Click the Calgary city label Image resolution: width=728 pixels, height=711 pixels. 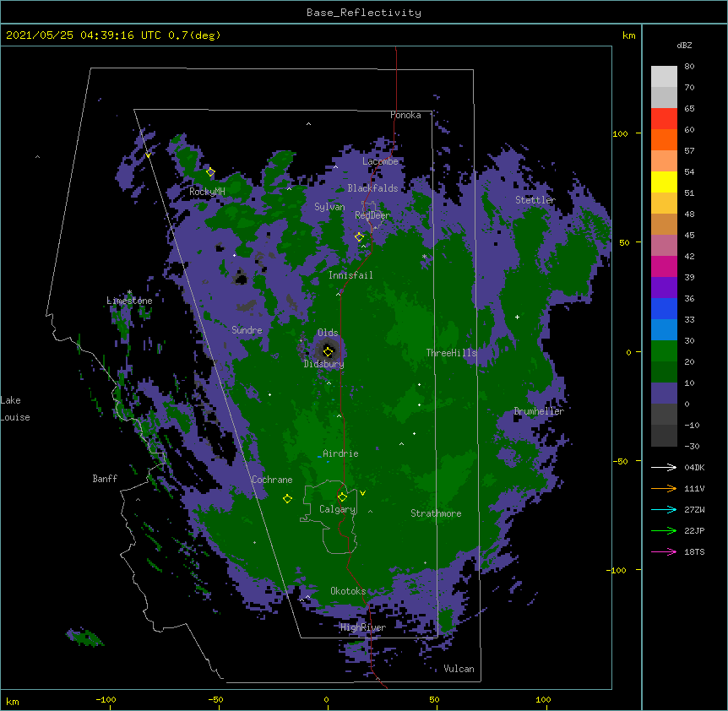coord(338,509)
